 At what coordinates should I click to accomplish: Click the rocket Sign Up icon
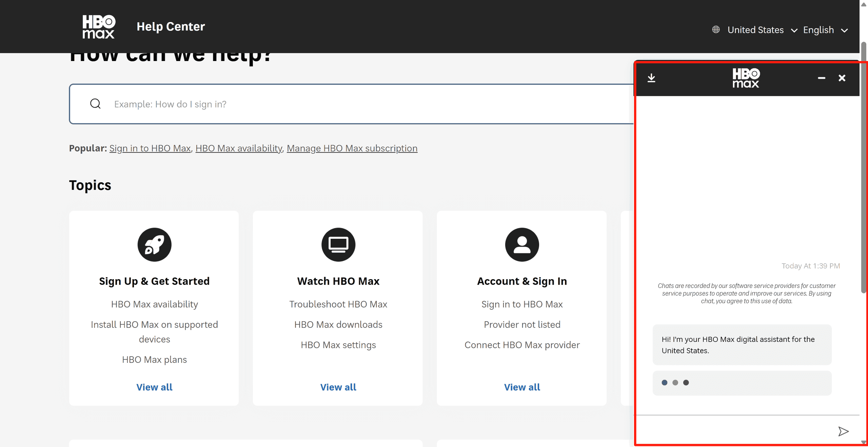pos(154,245)
